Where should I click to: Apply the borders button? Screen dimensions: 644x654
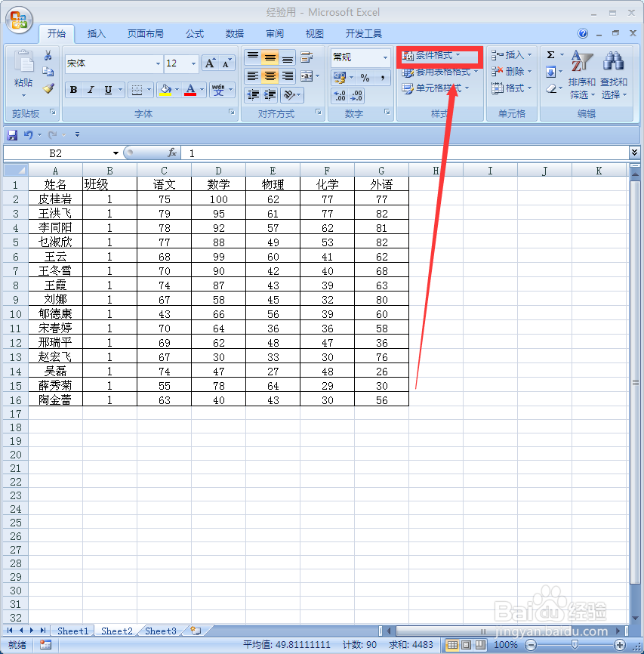[137, 90]
